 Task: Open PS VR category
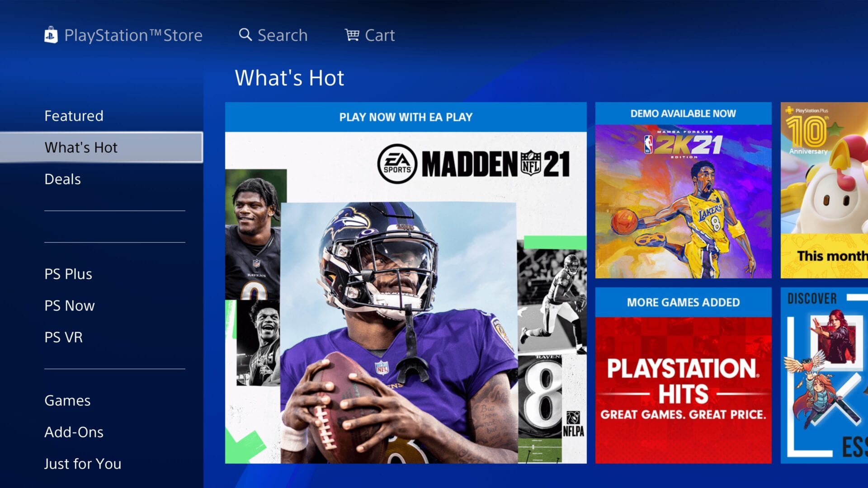(63, 337)
